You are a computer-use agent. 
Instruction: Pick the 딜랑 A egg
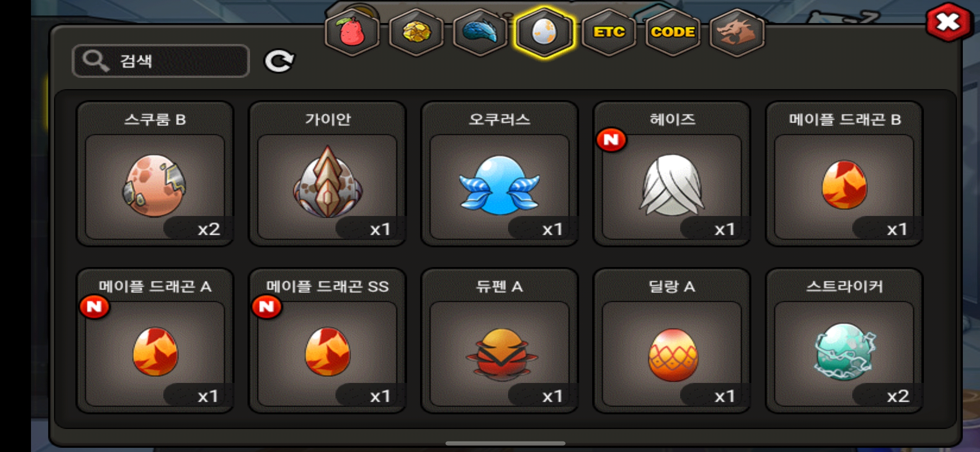point(672,341)
